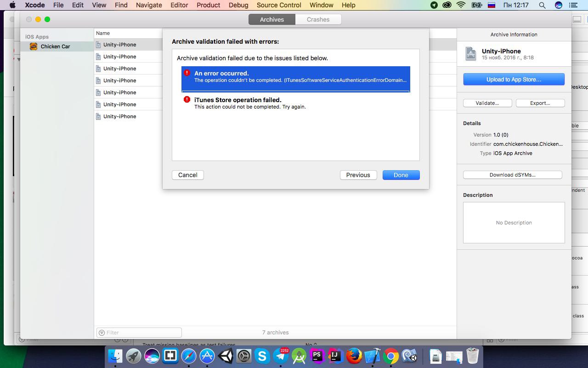588x368 pixels.
Task: Open the Window menu
Action: click(322, 5)
